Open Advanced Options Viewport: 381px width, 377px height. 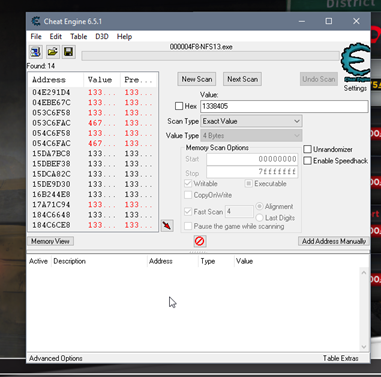pyautogui.click(x=56, y=358)
